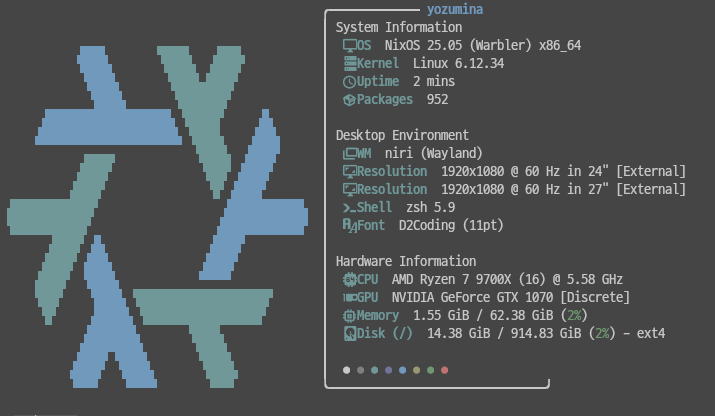Click the 1.55 GiB / 62.38 GiB value
Viewport: 715px width, 416px height.
click(500, 315)
